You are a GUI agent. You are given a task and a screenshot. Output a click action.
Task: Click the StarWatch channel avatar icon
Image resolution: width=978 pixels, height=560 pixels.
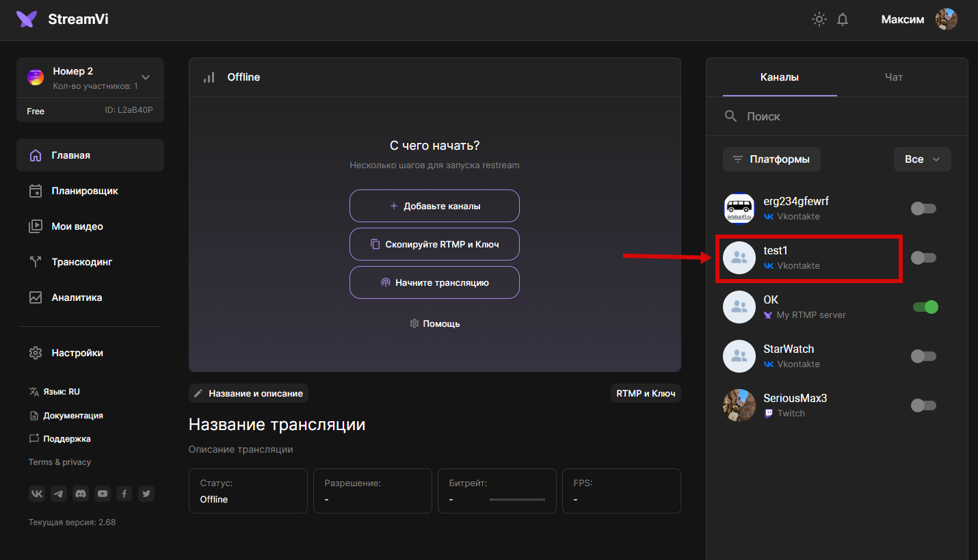coord(739,356)
